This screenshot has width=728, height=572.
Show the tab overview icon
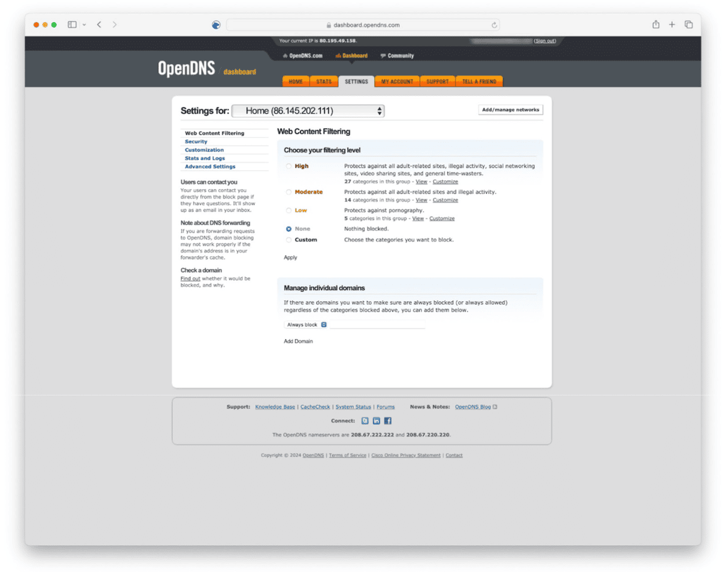pyautogui.click(x=688, y=25)
